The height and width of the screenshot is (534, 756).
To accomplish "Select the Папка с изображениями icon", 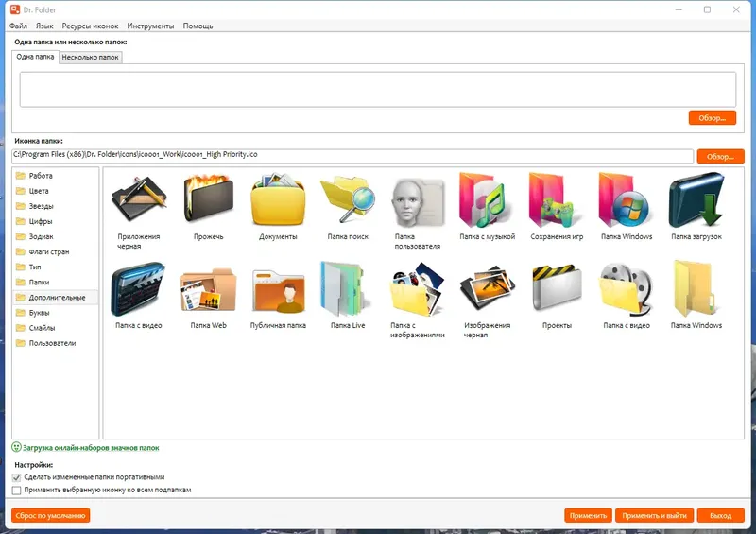I will coord(418,288).
